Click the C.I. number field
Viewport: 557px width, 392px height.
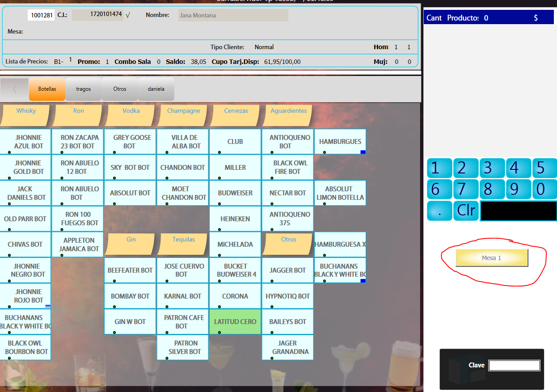click(x=97, y=15)
